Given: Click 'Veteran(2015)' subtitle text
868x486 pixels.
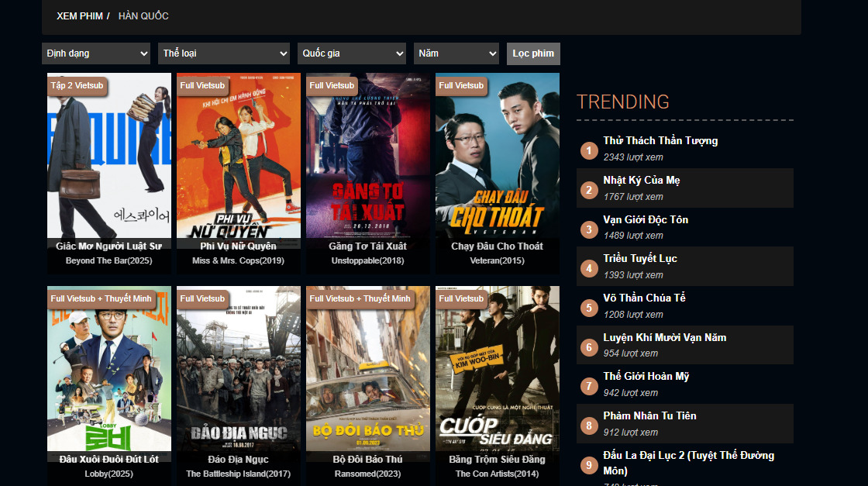Looking at the screenshot, I should pyautogui.click(x=497, y=260).
